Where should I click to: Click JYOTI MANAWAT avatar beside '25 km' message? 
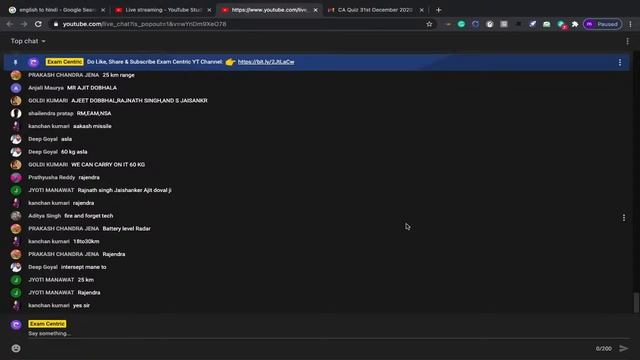click(x=16, y=280)
